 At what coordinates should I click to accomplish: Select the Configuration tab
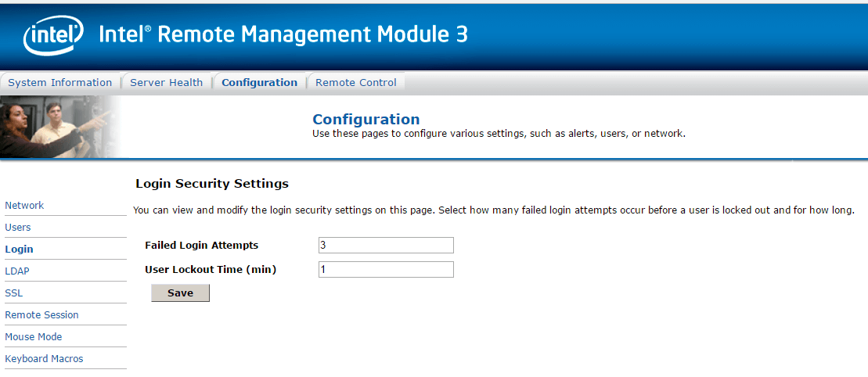click(x=259, y=83)
